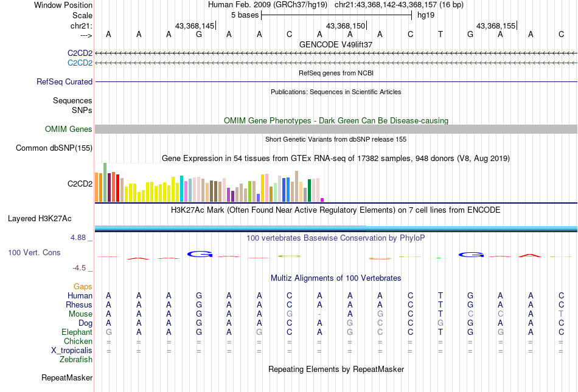Click the 100 Vert. Cons label
Viewport: 578px width, 392px height.
pos(34,252)
